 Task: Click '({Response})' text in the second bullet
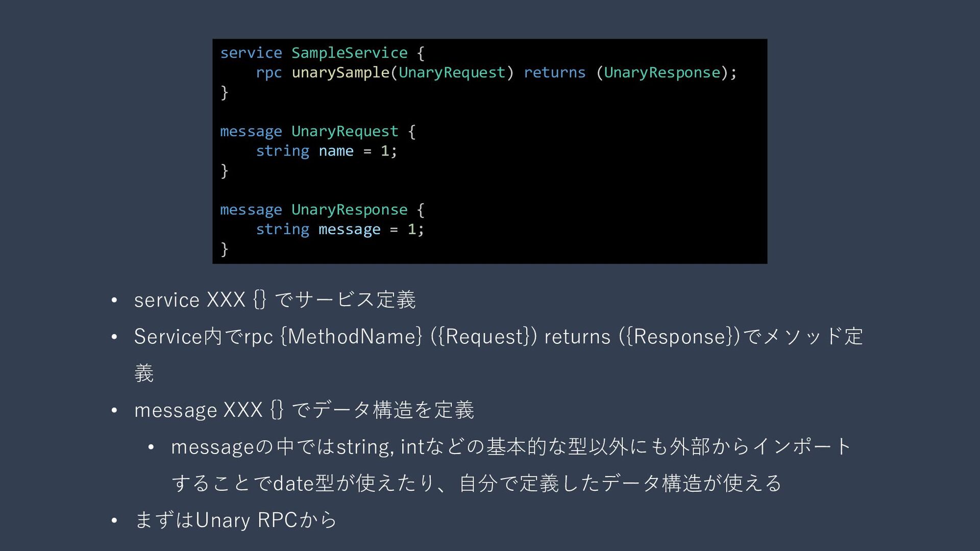click(x=680, y=337)
